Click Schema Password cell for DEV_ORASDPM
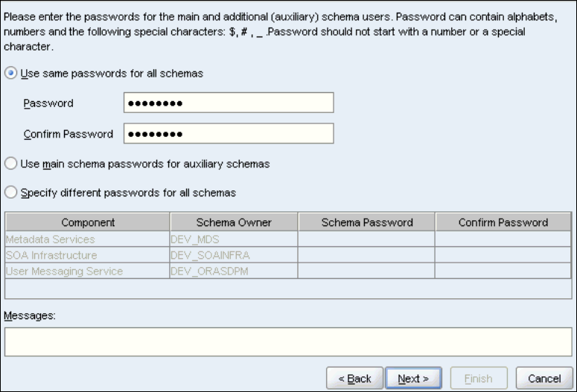The height and width of the screenshot is (392, 577). (367, 271)
